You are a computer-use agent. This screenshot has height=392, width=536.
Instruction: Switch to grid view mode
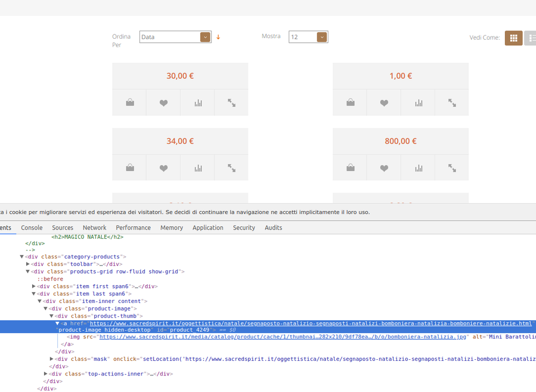513,38
